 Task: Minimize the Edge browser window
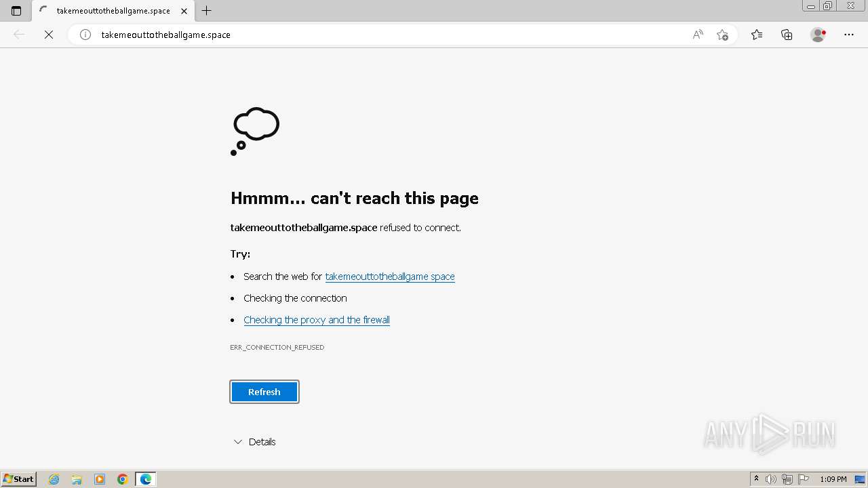[811, 6]
